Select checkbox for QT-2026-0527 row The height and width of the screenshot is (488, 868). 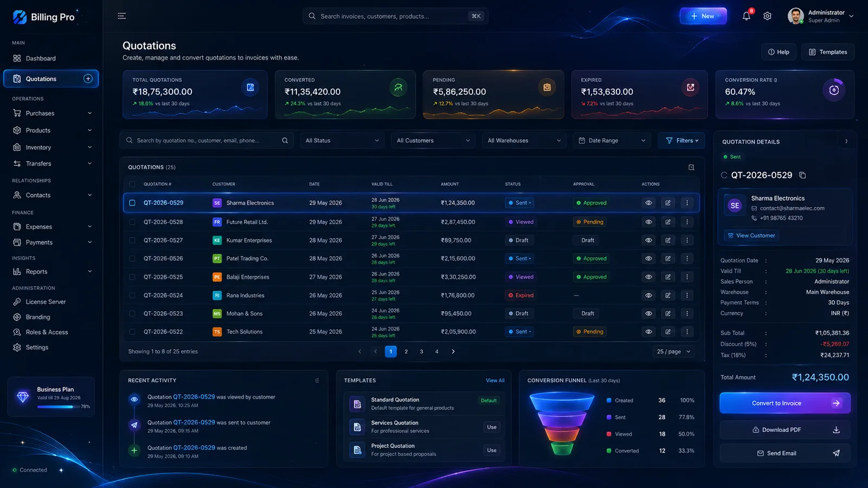click(x=132, y=240)
